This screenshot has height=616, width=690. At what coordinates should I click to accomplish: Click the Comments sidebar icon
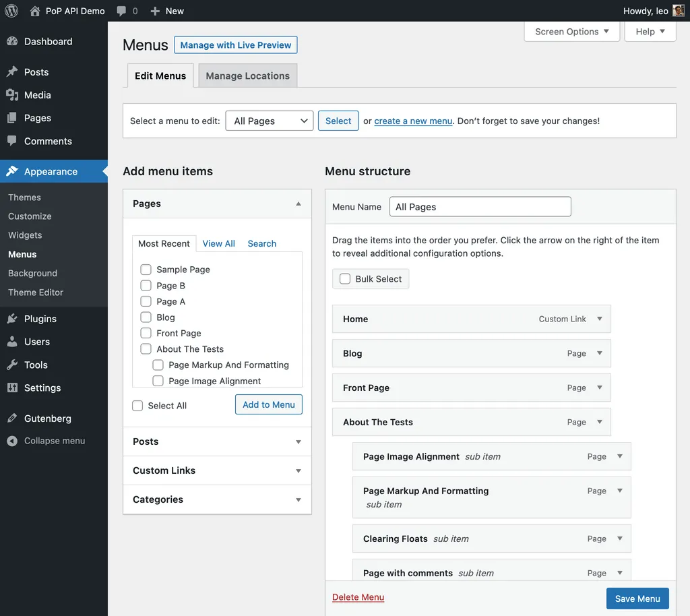[12, 141]
